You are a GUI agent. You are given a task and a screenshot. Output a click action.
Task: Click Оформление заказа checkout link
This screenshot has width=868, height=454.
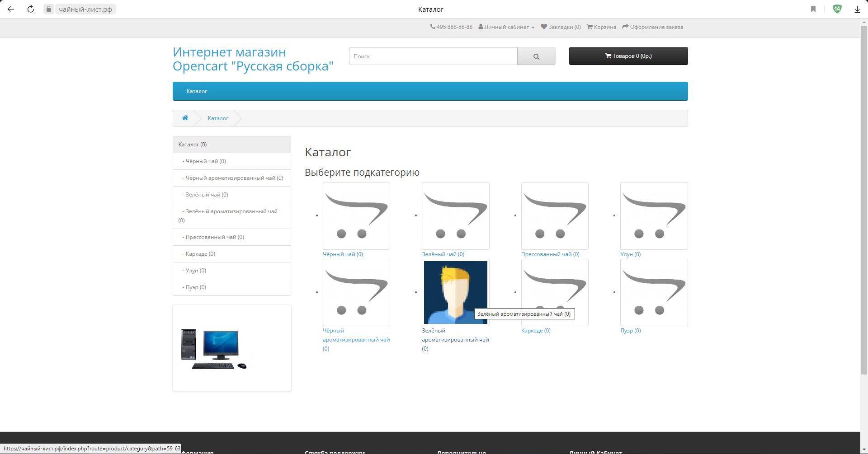[653, 27]
